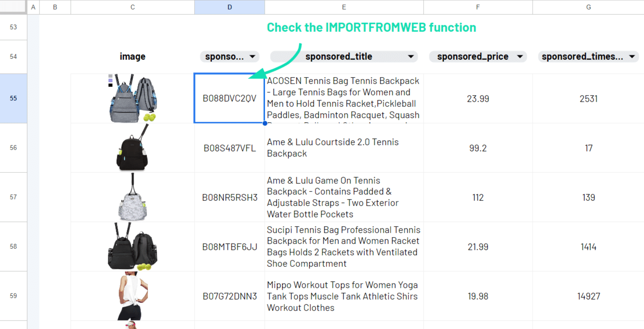Viewport: 644px width, 329px height.
Task: Select the Ame & Lulu Game On title cell
Action: point(344,197)
